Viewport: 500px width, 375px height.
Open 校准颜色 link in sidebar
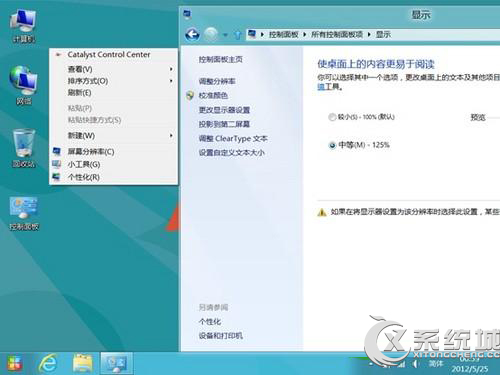click(213, 96)
